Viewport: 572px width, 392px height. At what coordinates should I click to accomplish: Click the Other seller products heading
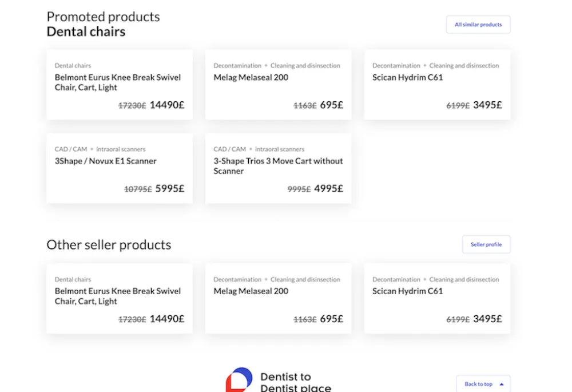[109, 245]
